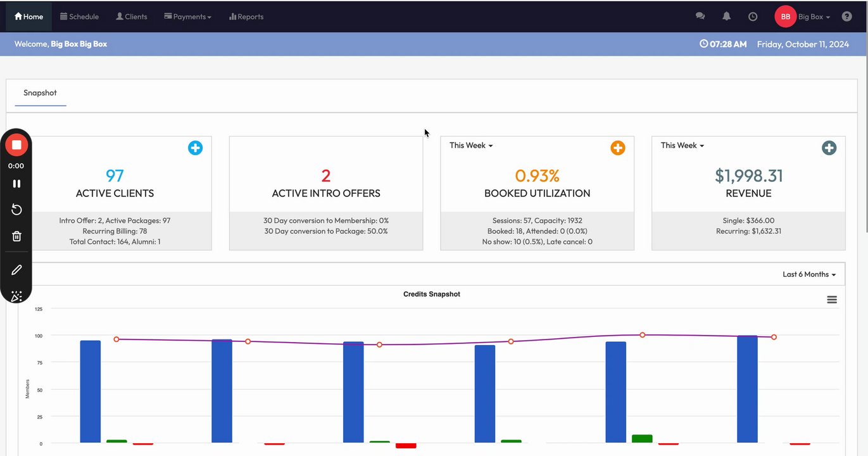Open the Last 6 Months dropdown
This screenshot has width=868, height=456.
(809, 274)
